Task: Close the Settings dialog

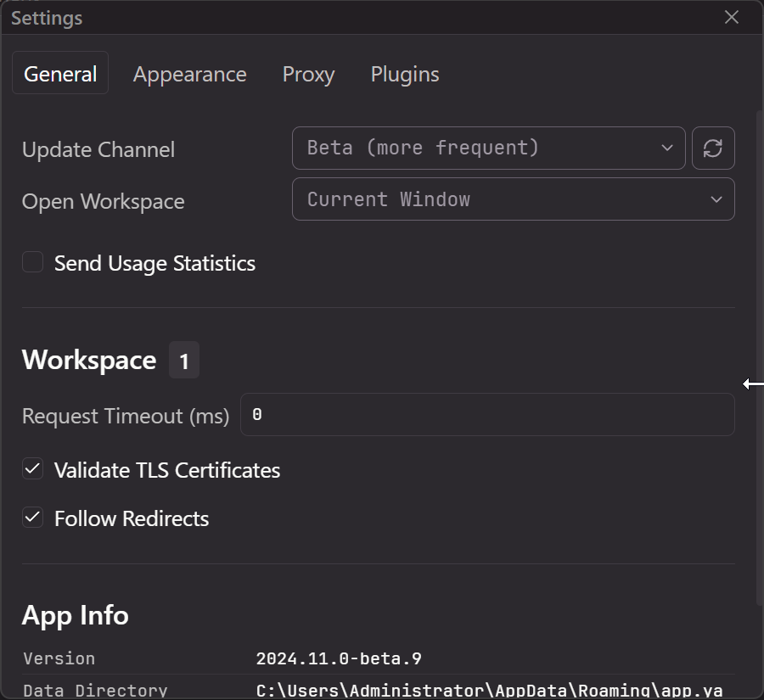Action: (x=732, y=18)
